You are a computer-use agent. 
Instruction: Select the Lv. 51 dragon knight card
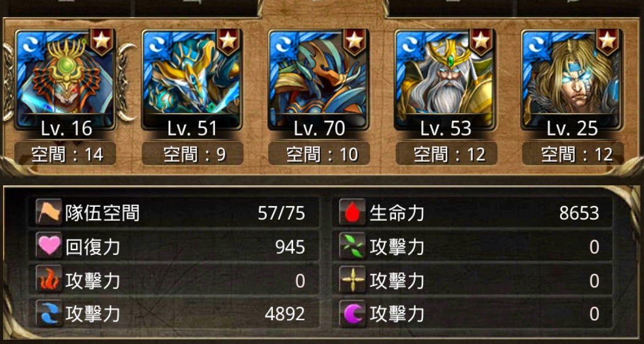pyautogui.click(x=192, y=80)
